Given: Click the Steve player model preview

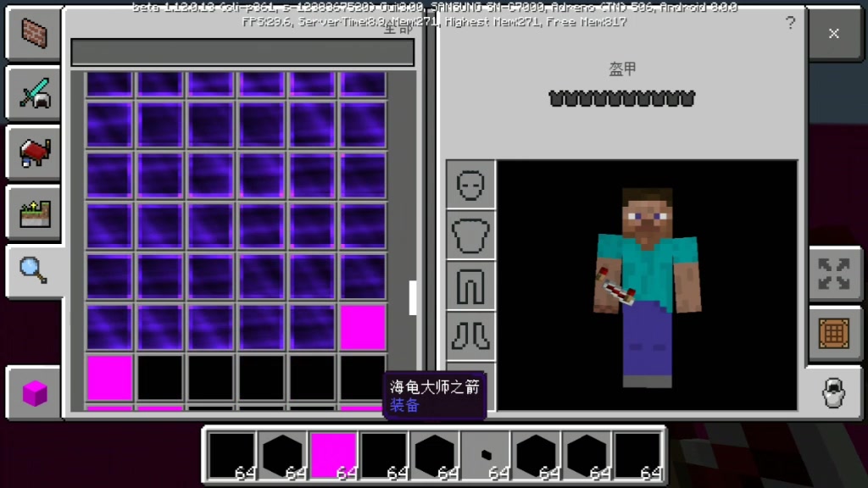Looking at the screenshot, I should coord(647,288).
